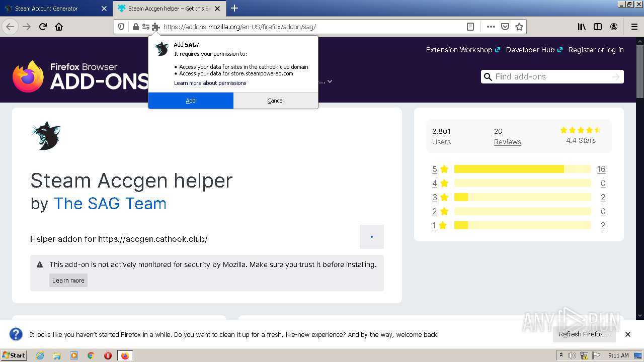
Task: Launch Internet Explorer from taskbar
Action: click(40, 355)
